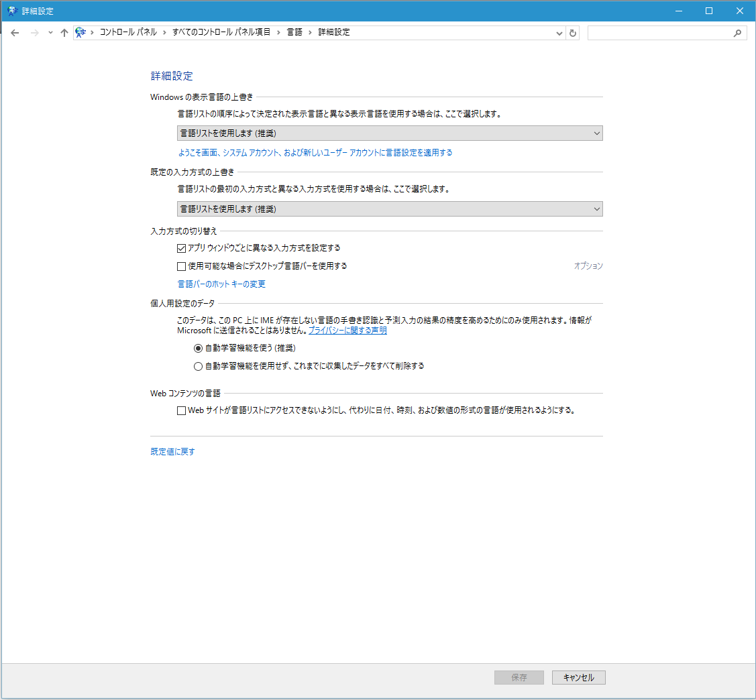The width and height of the screenshot is (756, 700).
Task: Close the 詳細設定 window
Action: tap(740, 11)
